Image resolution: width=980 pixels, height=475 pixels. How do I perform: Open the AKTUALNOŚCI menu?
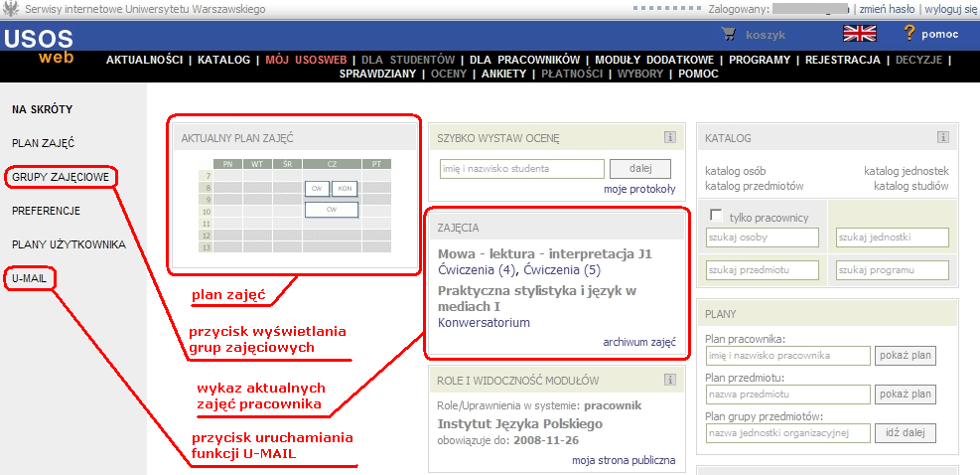click(x=144, y=60)
